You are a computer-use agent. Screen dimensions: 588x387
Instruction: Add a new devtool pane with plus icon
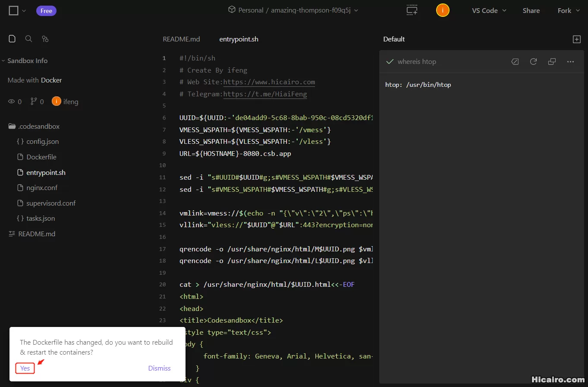click(576, 39)
